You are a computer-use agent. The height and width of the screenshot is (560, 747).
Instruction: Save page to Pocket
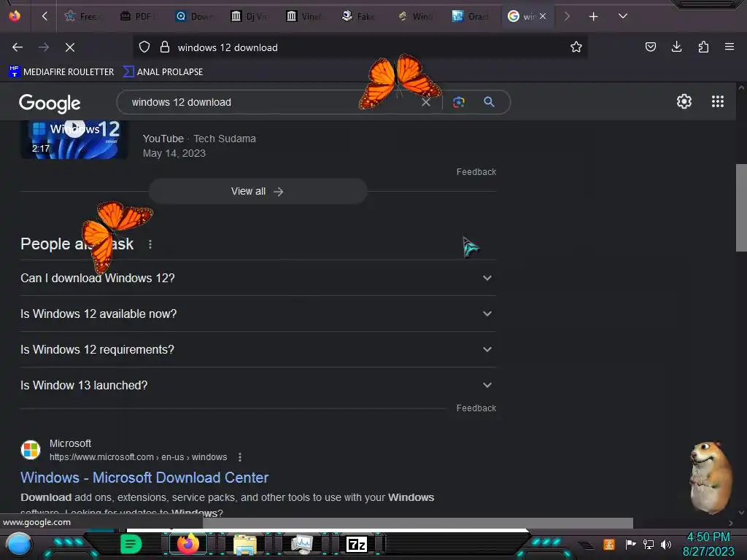(x=651, y=47)
